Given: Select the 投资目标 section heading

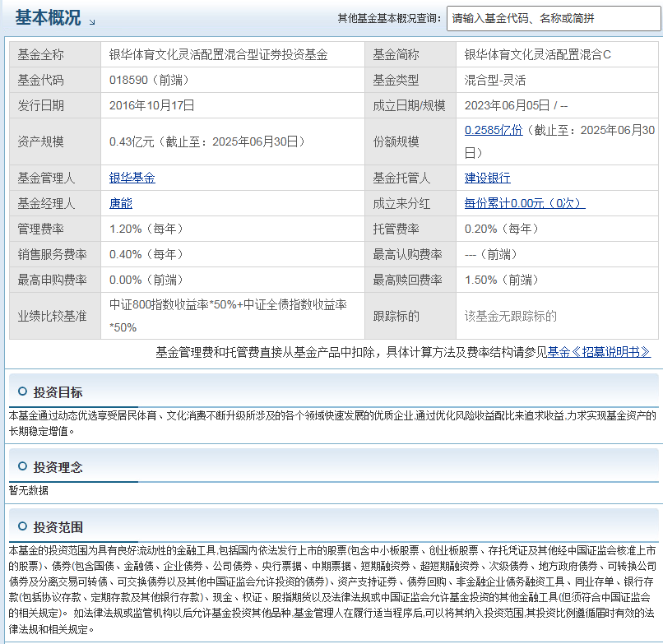Looking at the screenshot, I should point(58,392).
